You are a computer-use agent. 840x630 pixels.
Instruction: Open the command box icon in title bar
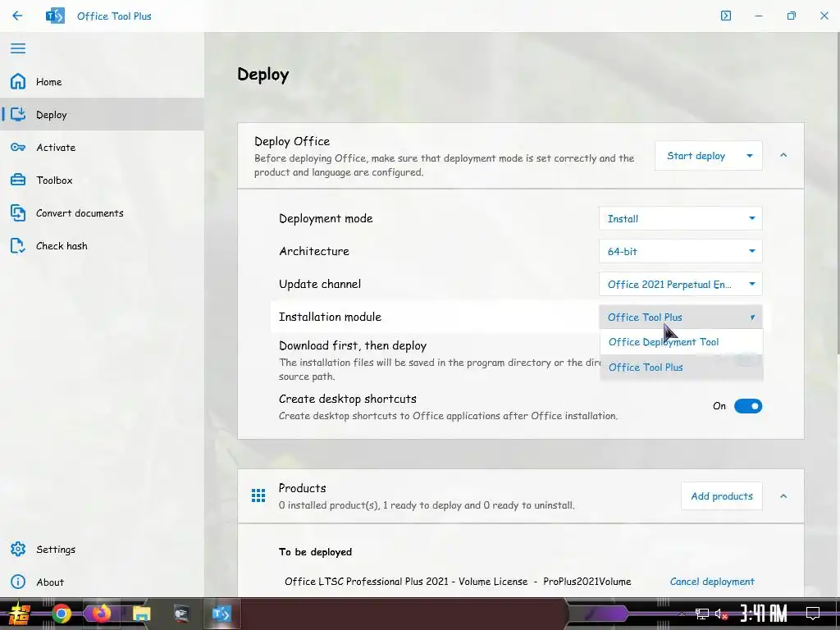pos(726,16)
